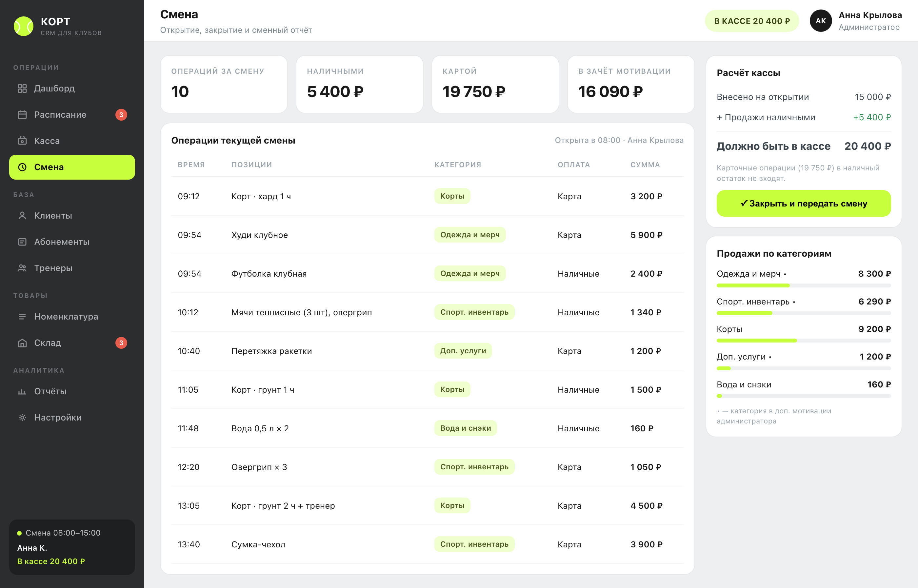Click the Тренеры group icon
918x588 pixels.
click(22, 268)
